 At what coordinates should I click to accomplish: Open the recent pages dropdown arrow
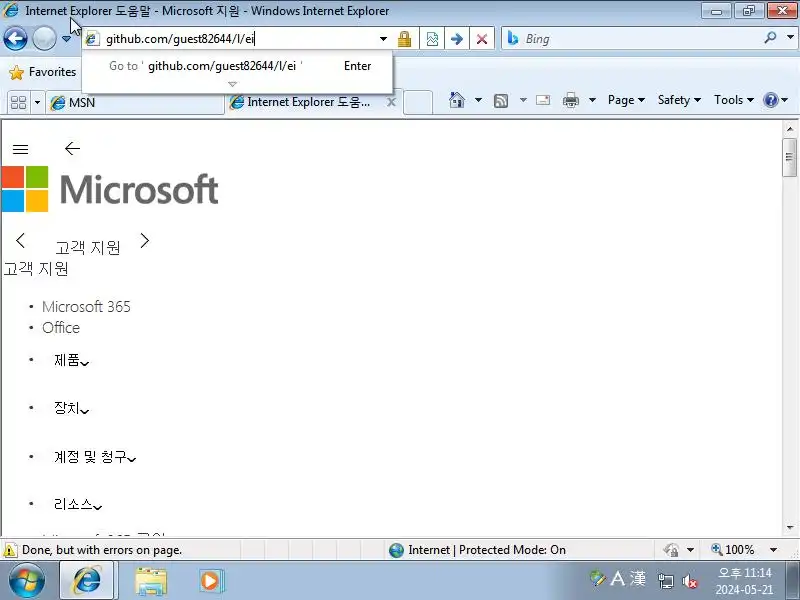click(x=66, y=39)
